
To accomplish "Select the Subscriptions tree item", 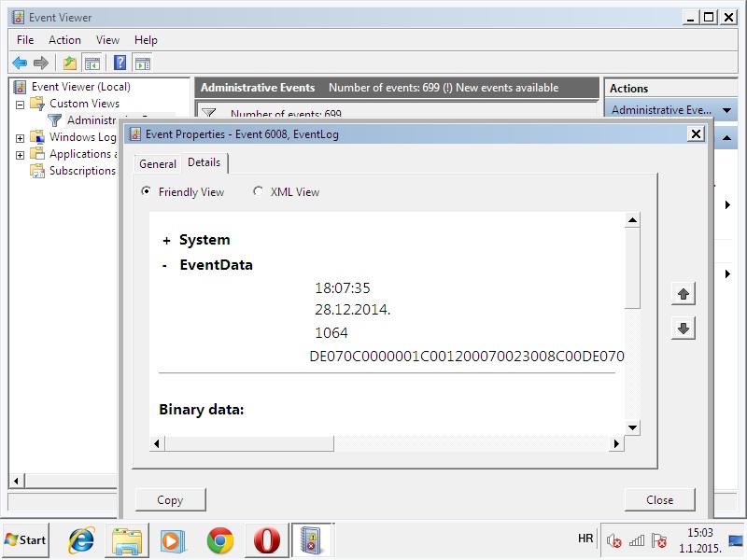I will [x=82, y=171].
